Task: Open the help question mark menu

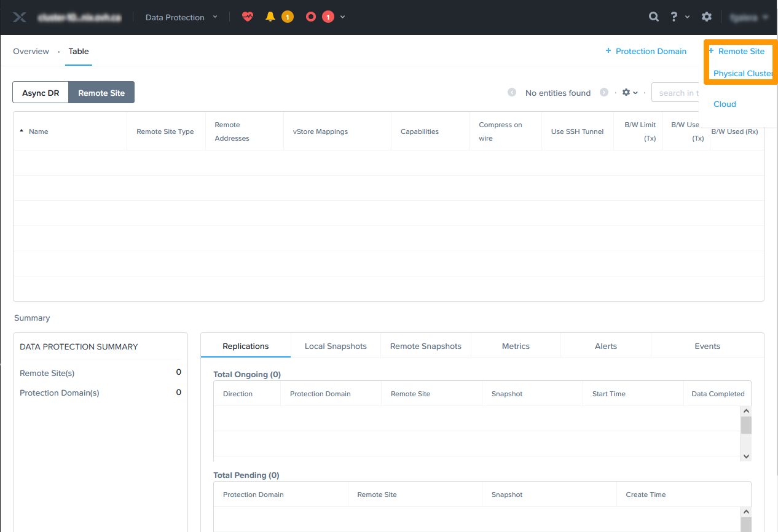Action: click(x=674, y=17)
